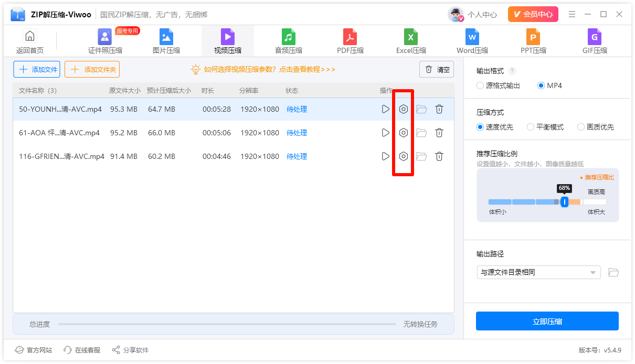
Task: Open settings for 50-YOUNH video
Action: [x=403, y=109]
